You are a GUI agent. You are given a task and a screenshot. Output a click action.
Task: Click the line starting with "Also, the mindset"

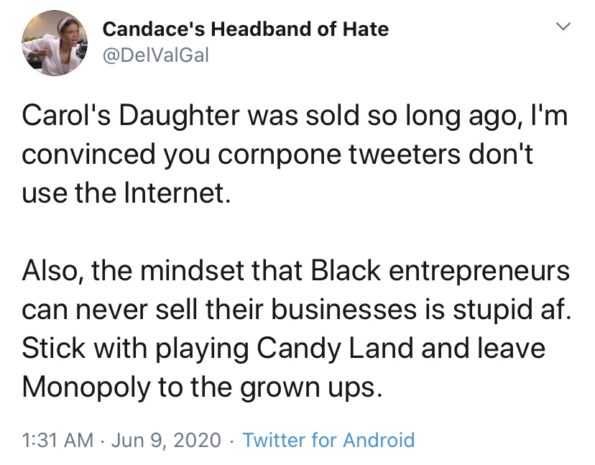[296, 271]
